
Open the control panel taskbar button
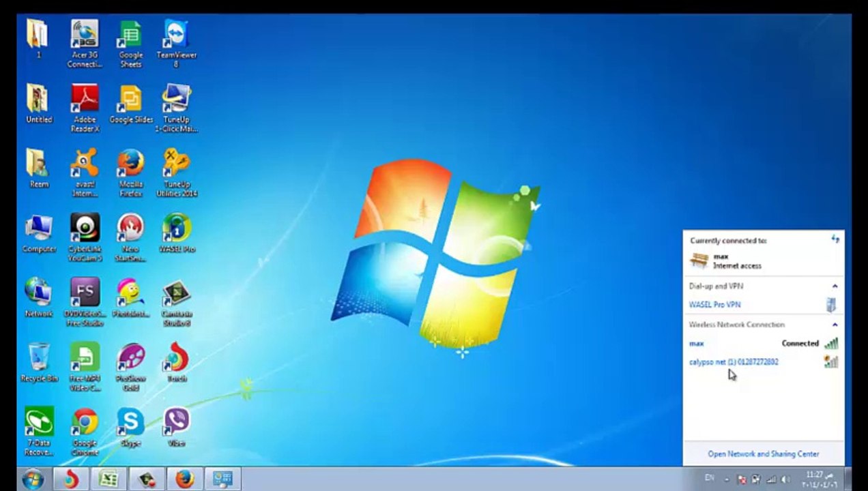pyautogui.click(x=222, y=479)
